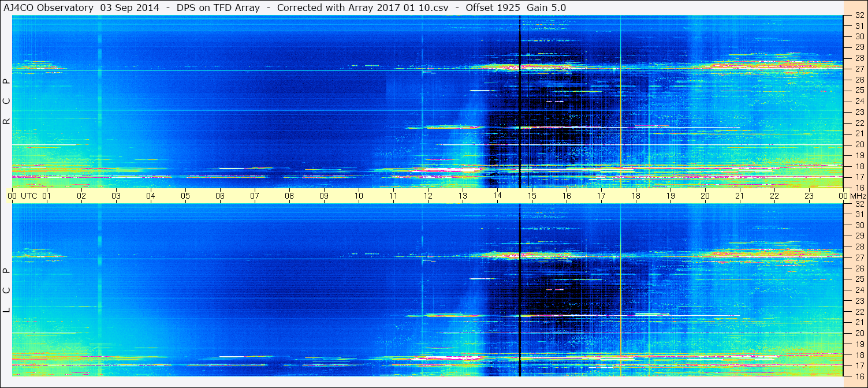This screenshot has width=868, height=388.
Task: Click the 23 hour tick on time axis
Action: [809, 196]
